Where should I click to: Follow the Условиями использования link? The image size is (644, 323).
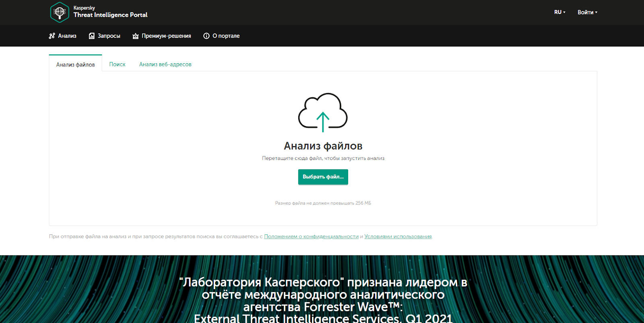tap(398, 236)
